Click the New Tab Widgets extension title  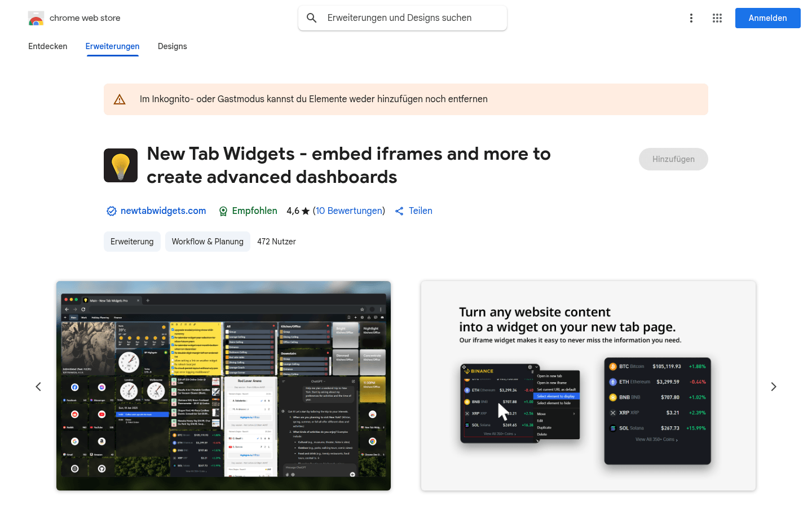point(348,165)
